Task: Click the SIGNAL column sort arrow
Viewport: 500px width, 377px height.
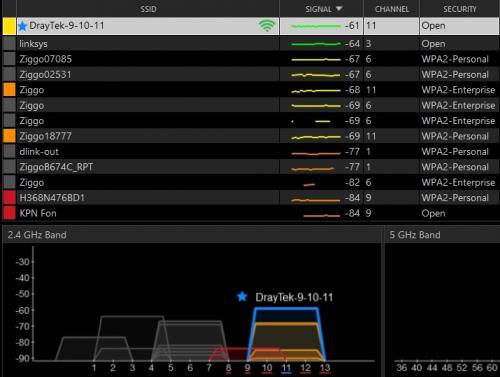Action: (x=339, y=9)
